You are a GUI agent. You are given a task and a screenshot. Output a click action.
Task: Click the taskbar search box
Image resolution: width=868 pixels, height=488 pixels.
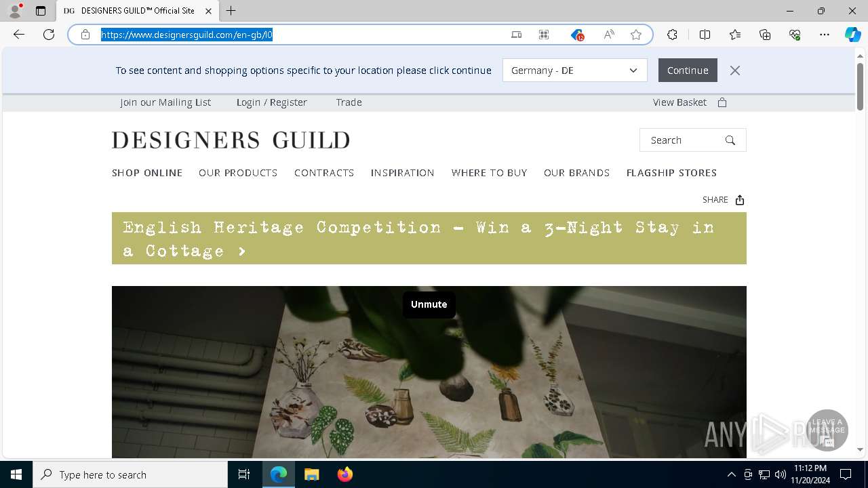point(130,474)
